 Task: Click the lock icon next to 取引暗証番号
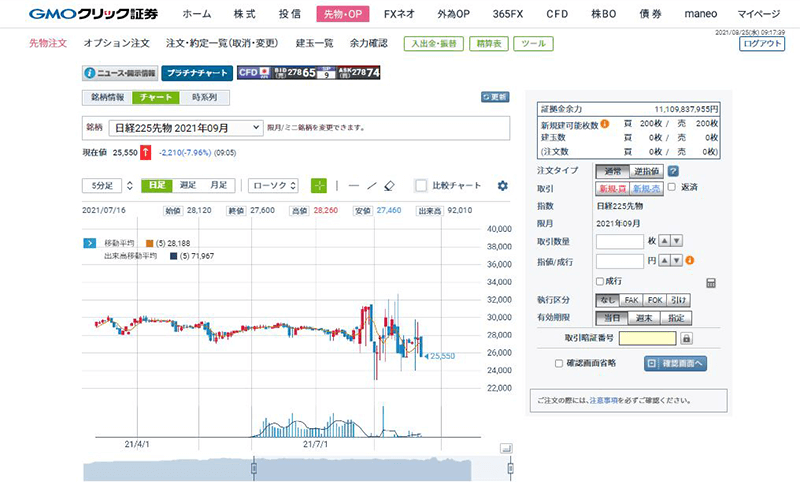pos(687,339)
